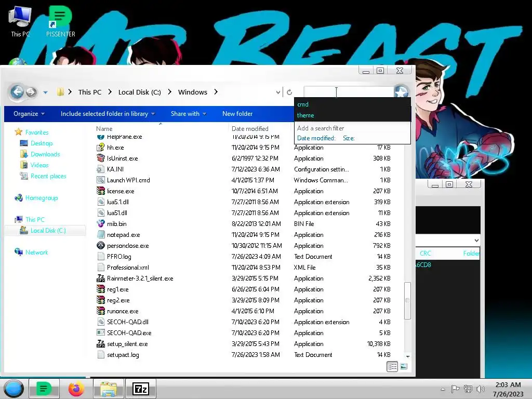Refresh the Windows folder view
Screen dimensions: 532x399
(289, 92)
